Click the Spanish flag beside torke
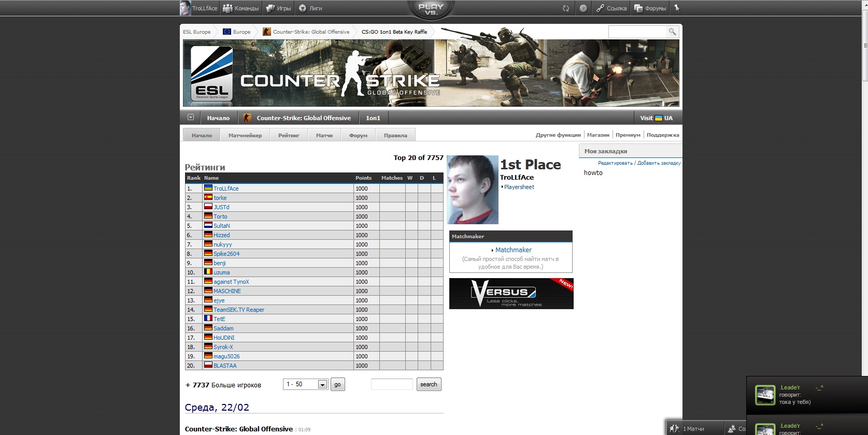The image size is (868, 435). pyautogui.click(x=208, y=197)
